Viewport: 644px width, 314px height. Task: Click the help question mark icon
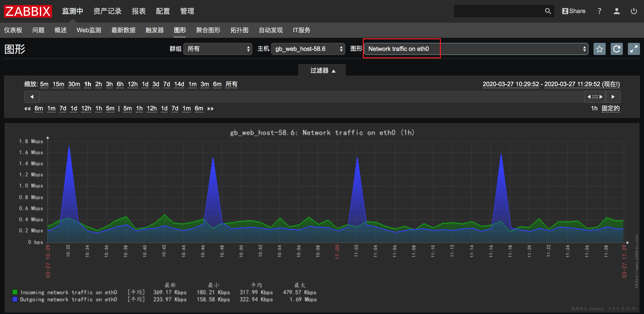click(599, 11)
